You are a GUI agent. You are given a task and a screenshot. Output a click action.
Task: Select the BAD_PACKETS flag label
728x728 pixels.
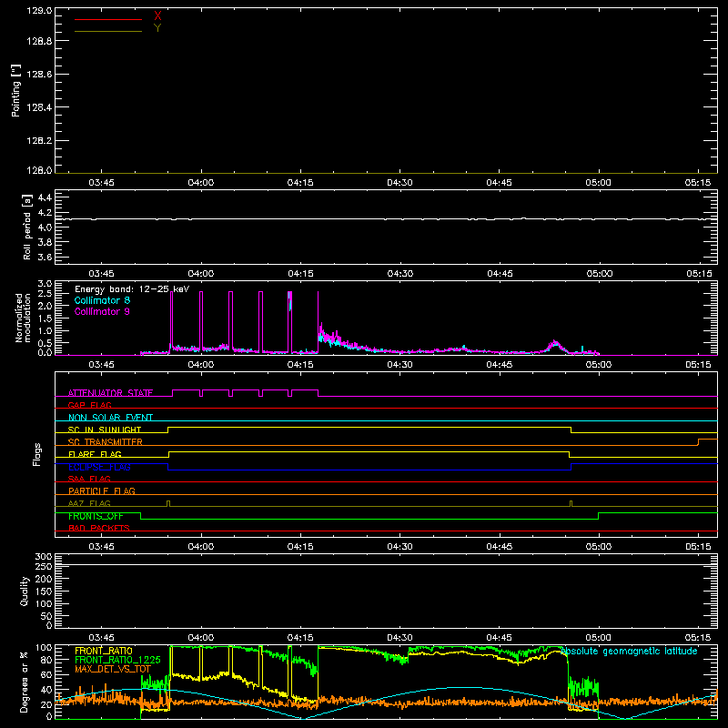click(x=99, y=528)
